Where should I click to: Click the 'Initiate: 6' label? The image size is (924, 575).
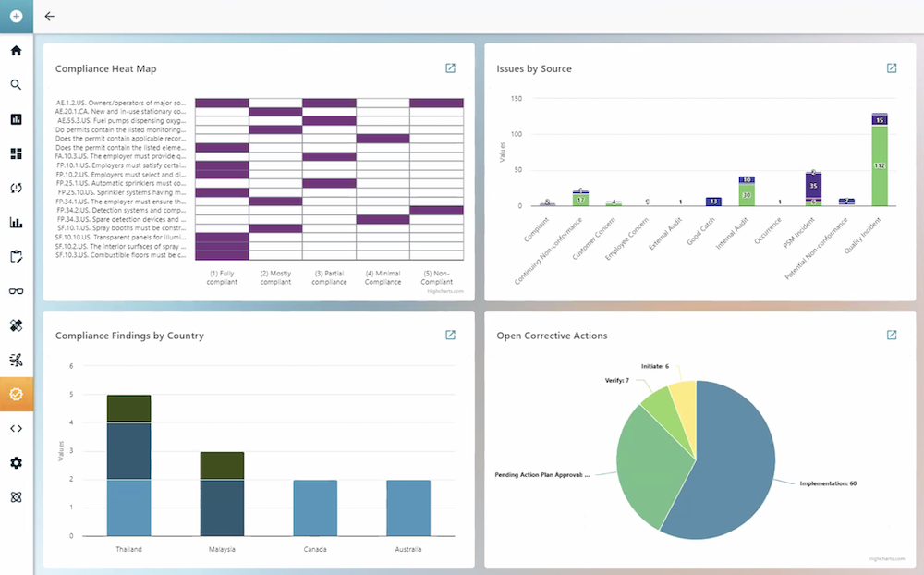(x=655, y=366)
